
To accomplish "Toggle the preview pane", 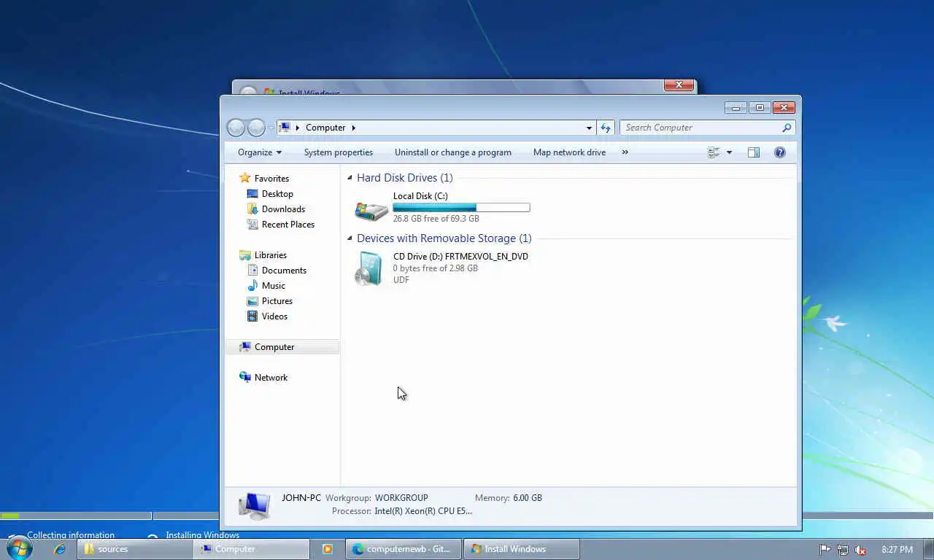I will coord(754,152).
